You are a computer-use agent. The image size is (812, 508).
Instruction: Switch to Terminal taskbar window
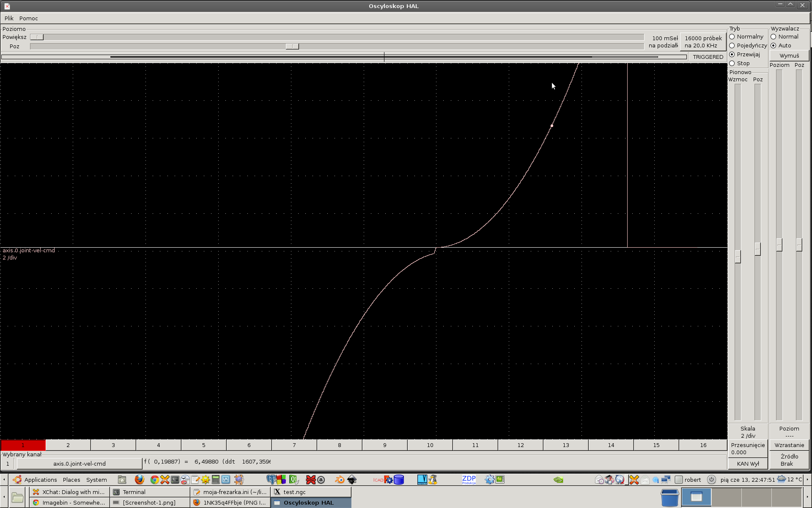(x=150, y=492)
